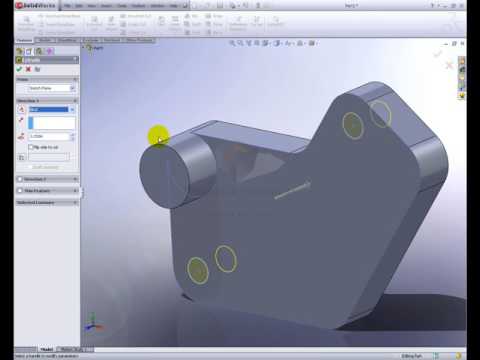Expand the Direction 2 section chevron
This screenshot has height=360, width=480.
(x=75, y=179)
